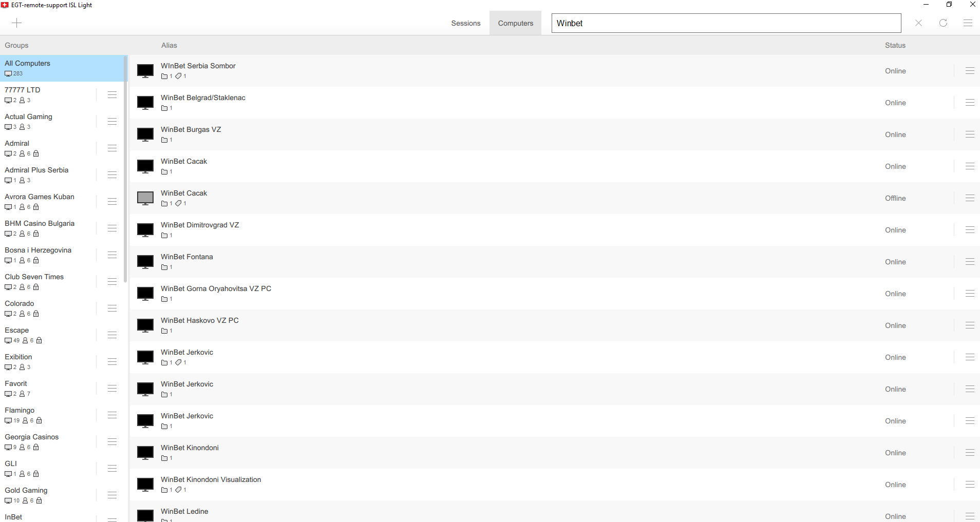
Task: Open row menu for WinBet Fontana
Action: pos(970,262)
